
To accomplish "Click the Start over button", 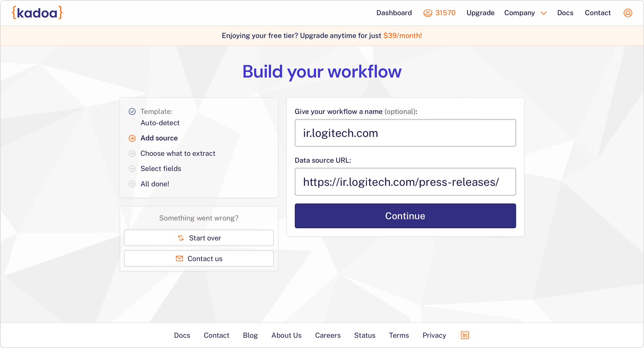I will [x=199, y=238].
